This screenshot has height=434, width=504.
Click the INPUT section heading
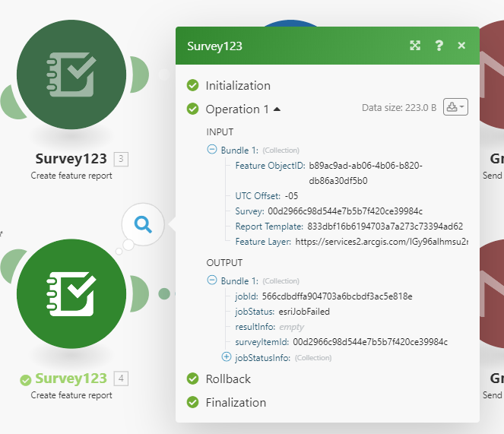click(x=220, y=132)
